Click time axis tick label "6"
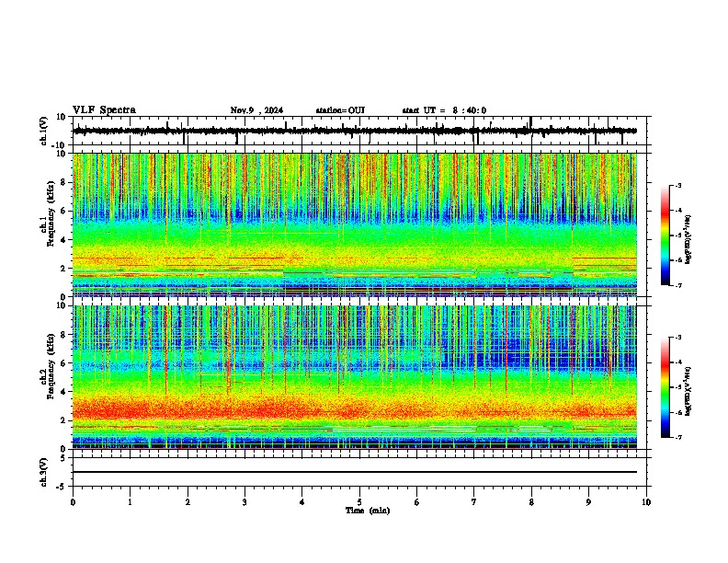This screenshot has height=563, width=728. [417, 502]
